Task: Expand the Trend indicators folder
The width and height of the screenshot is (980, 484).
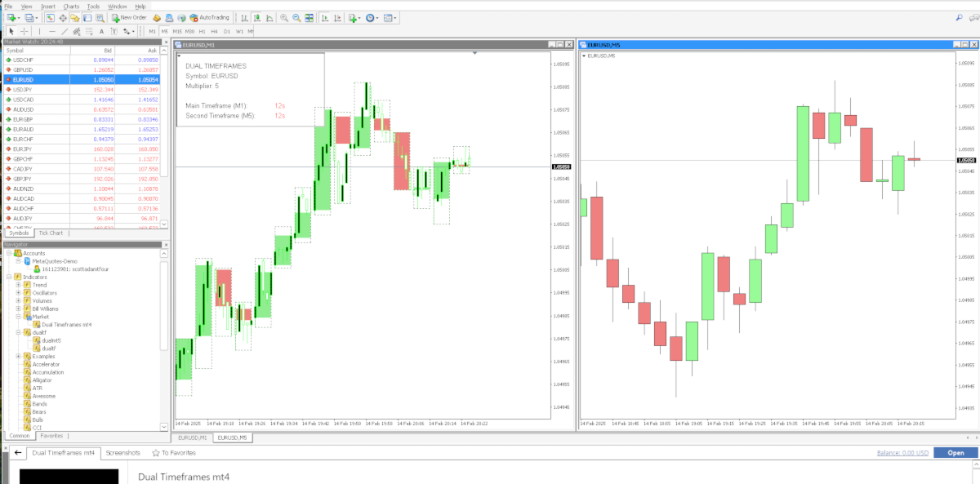Action: tap(18, 285)
